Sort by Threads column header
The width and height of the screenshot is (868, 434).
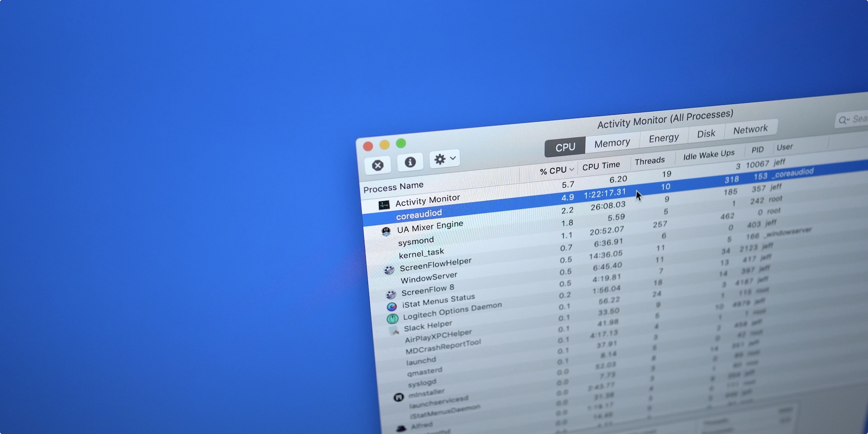(650, 161)
